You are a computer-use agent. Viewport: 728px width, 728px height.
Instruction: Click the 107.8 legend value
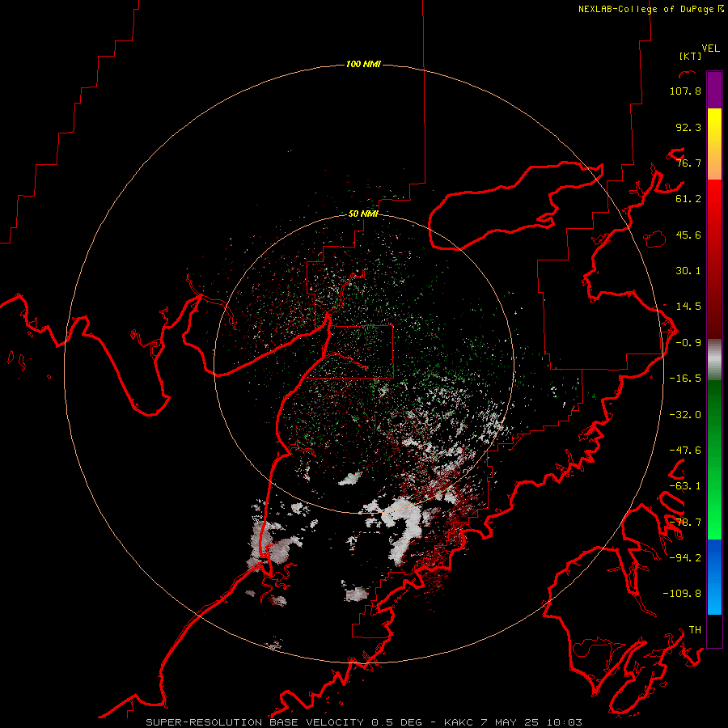(685, 91)
